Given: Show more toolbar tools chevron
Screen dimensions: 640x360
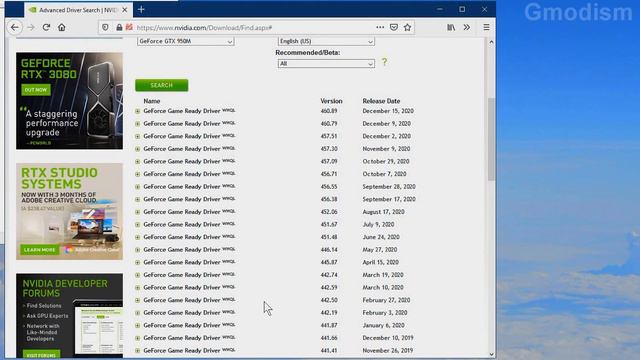Looking at the screenshot, I should tap(467, 27).
